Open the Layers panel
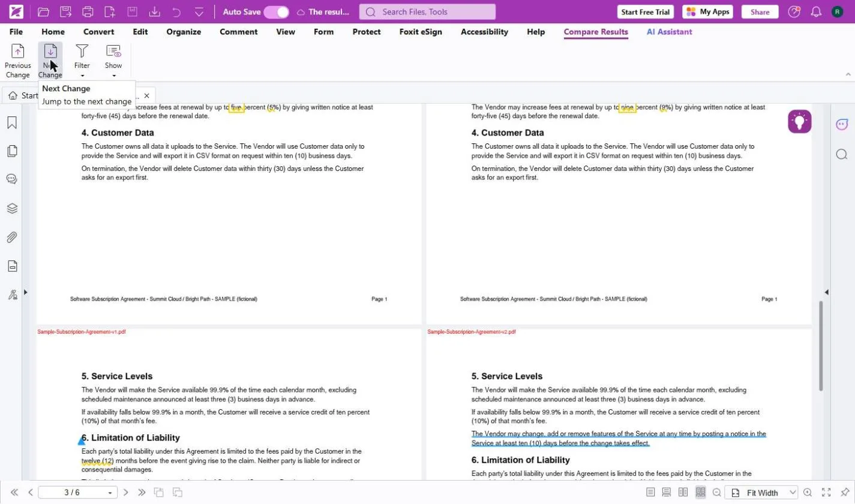Viewport: 855px width, 504px height. [x=12, y=208]
